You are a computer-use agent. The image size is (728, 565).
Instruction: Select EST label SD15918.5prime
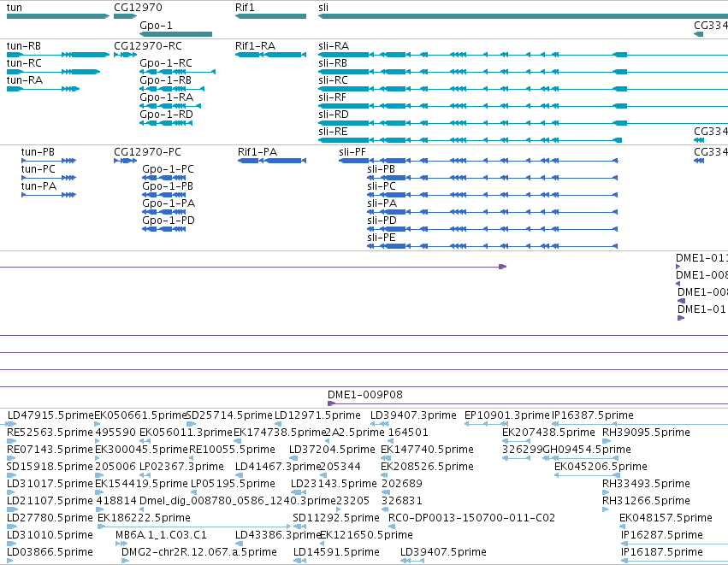click(x=50, y=467)
